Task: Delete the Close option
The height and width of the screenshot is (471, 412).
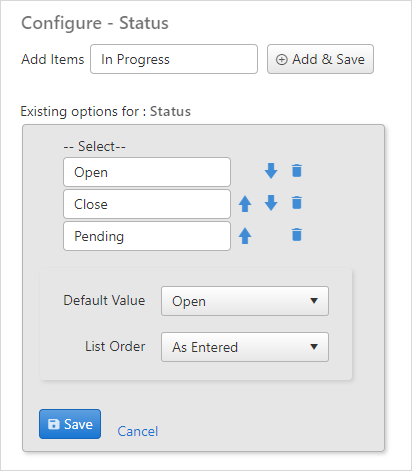Action: click(x=297, y=203)
